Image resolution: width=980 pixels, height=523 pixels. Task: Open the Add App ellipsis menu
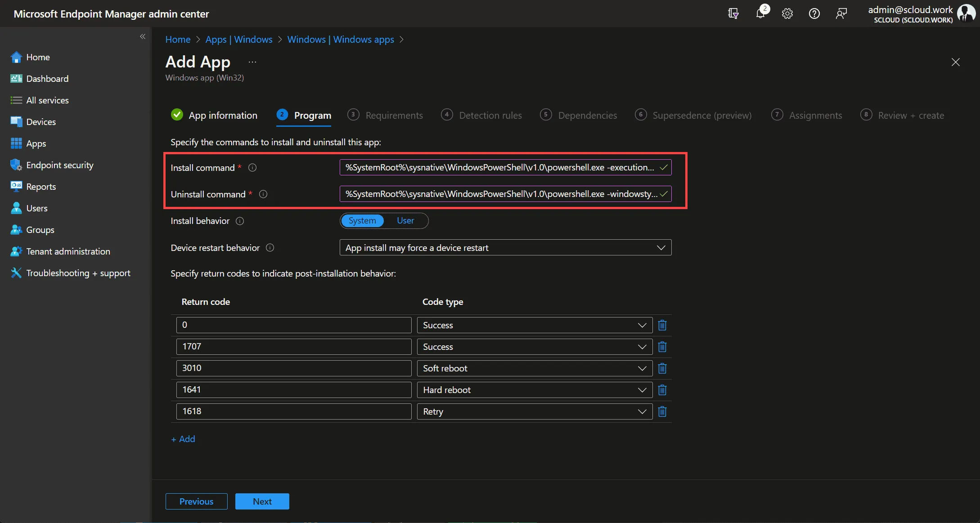(x=252, y=62)
